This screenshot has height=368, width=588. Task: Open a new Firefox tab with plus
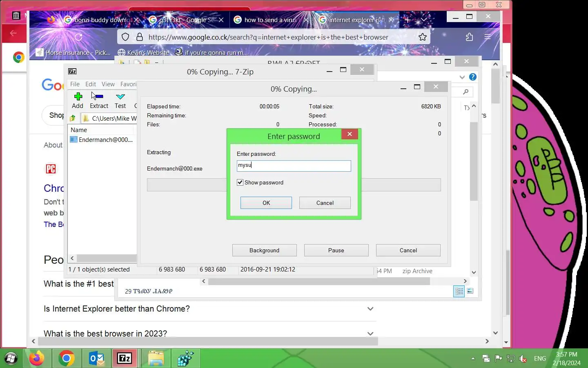408,20
